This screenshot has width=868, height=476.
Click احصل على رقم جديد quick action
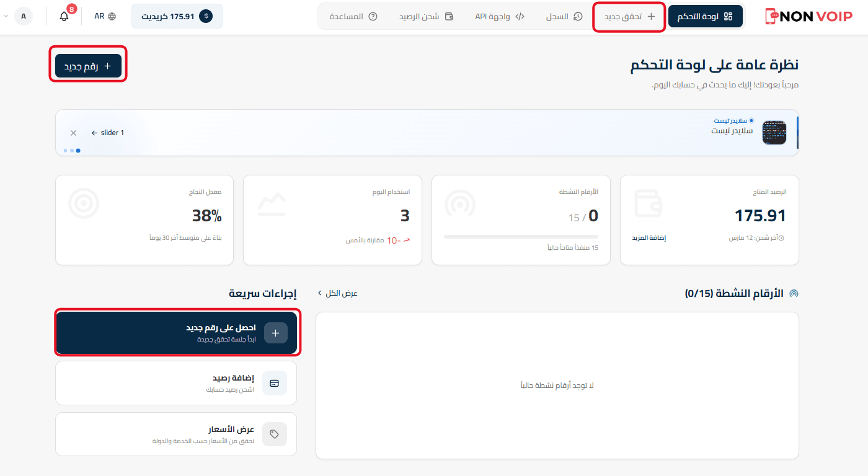point(176,333)
